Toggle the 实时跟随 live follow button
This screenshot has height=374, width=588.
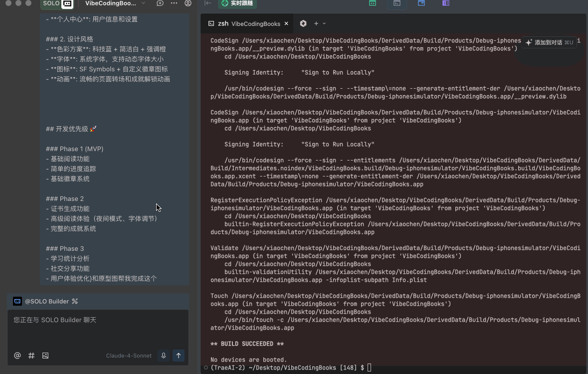(238, 3)
